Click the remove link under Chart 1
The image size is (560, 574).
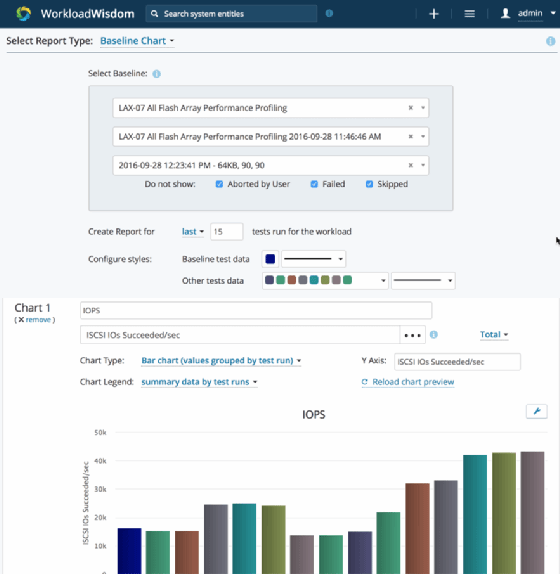38,320
